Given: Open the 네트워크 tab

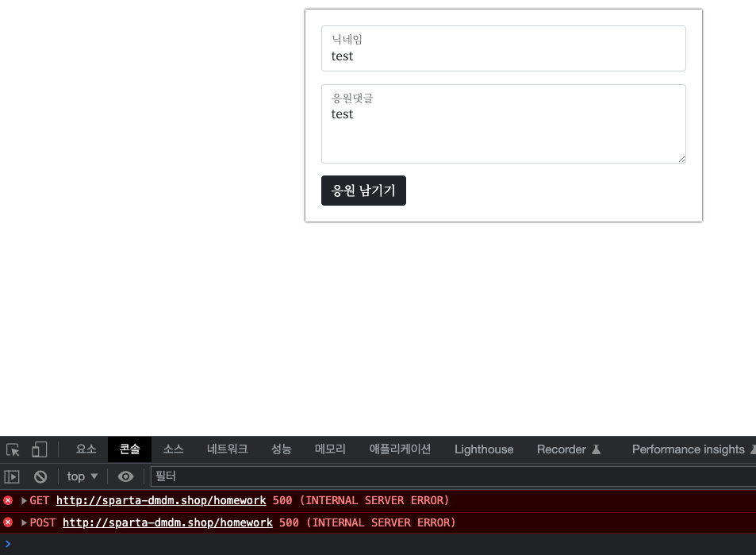Looking at the screenshot, I should pyautogui.click(x=227, y=449).
